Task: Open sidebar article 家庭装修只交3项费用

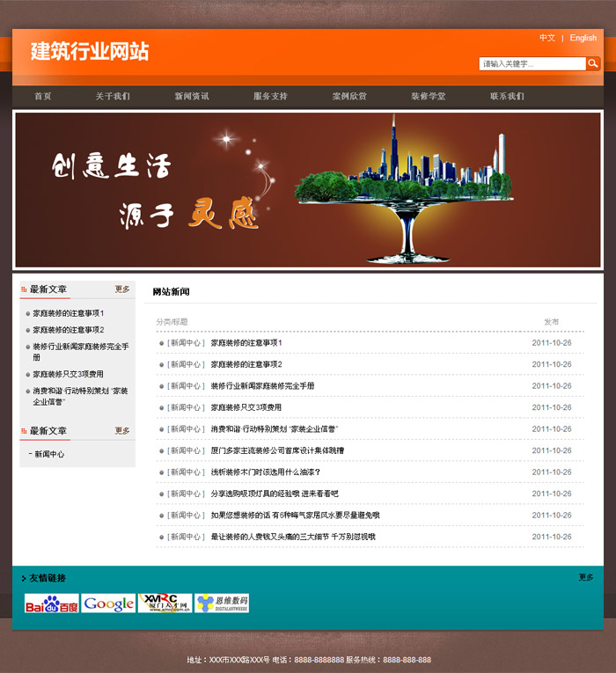Action: click(68, 374)
